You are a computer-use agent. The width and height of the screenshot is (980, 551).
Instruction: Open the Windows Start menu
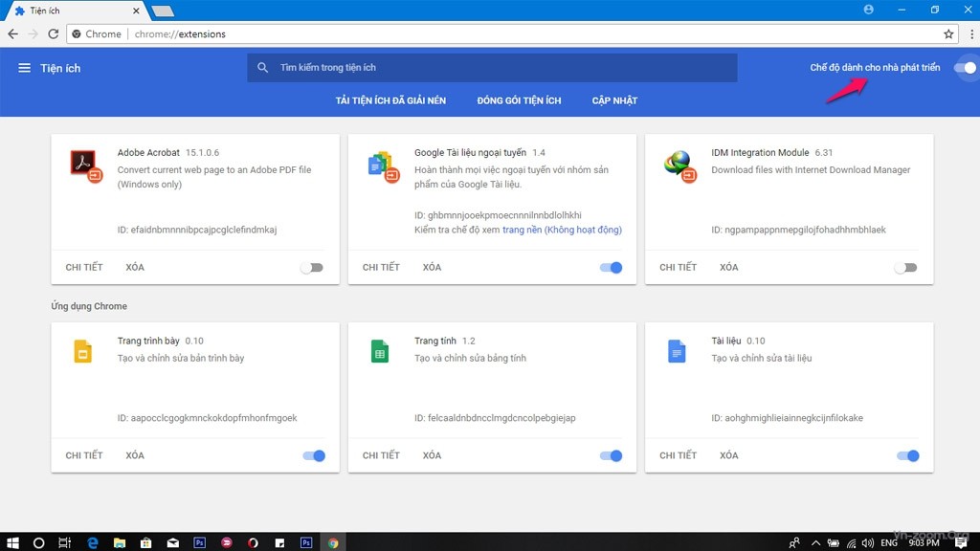pos(12,542)
